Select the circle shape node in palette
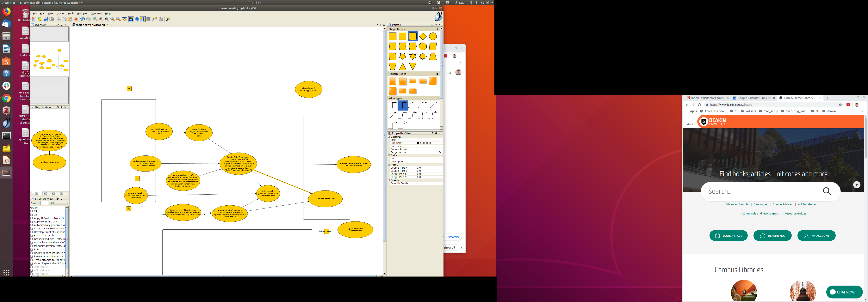The width and height of the screenshot is (868, 302). point(433,36)
